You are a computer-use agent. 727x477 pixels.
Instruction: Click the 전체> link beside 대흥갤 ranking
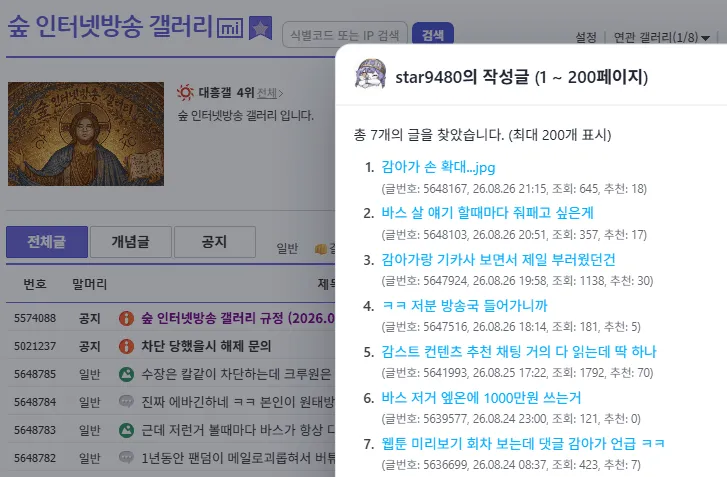pos(270,93)
